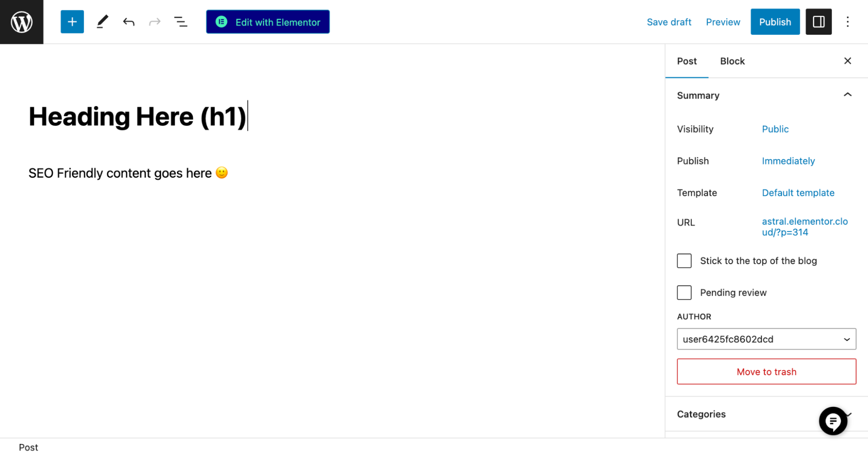The height and width of the screenshot is (456, 868).
Task: Click the Redo arrow icon
Action: 155,22
